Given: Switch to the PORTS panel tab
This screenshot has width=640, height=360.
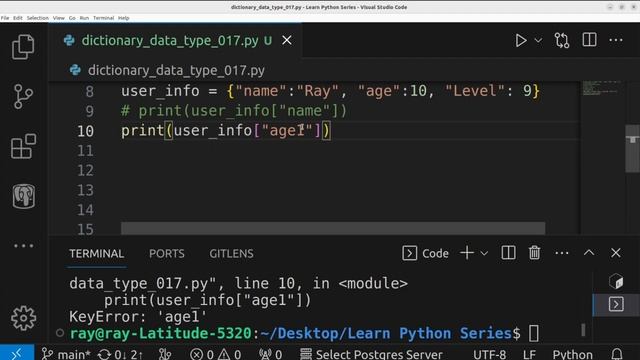Looking at the screenshot, I should 167,253.
